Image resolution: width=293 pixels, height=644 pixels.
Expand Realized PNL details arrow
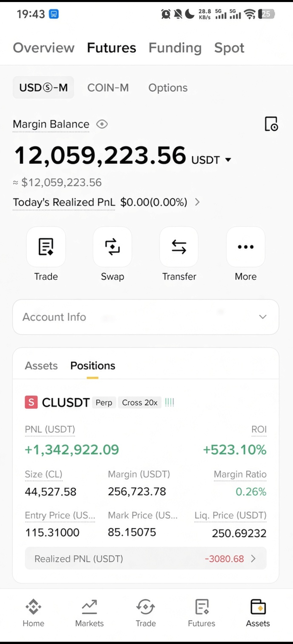tap(253, 558)
